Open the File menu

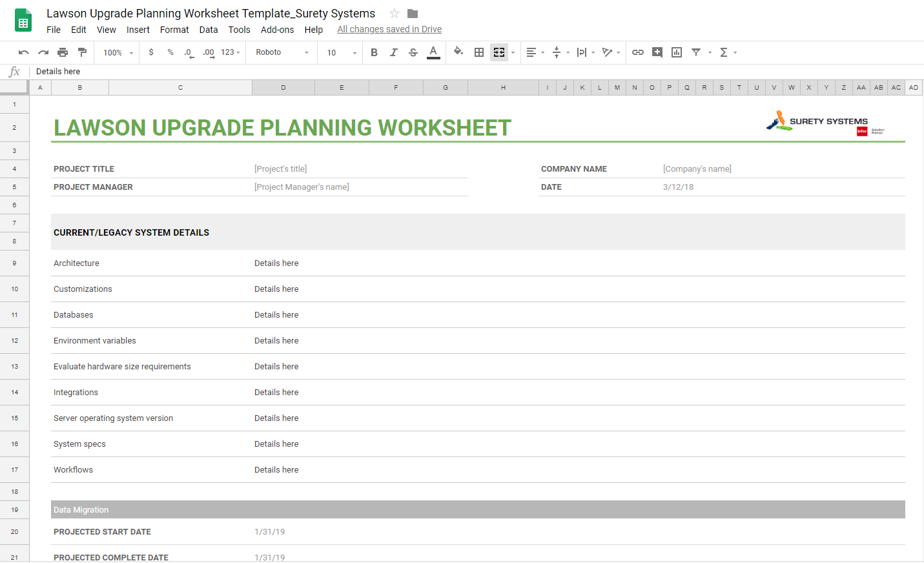tap(54, 30)
